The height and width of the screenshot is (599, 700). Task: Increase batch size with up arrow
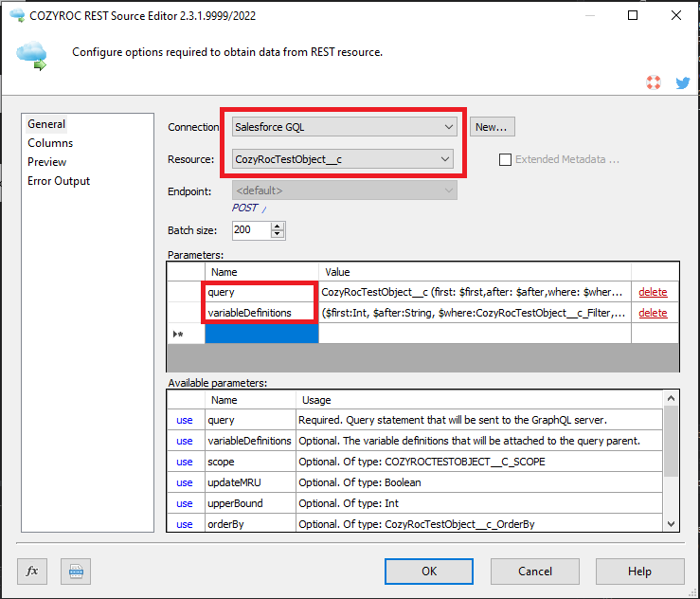278,226
